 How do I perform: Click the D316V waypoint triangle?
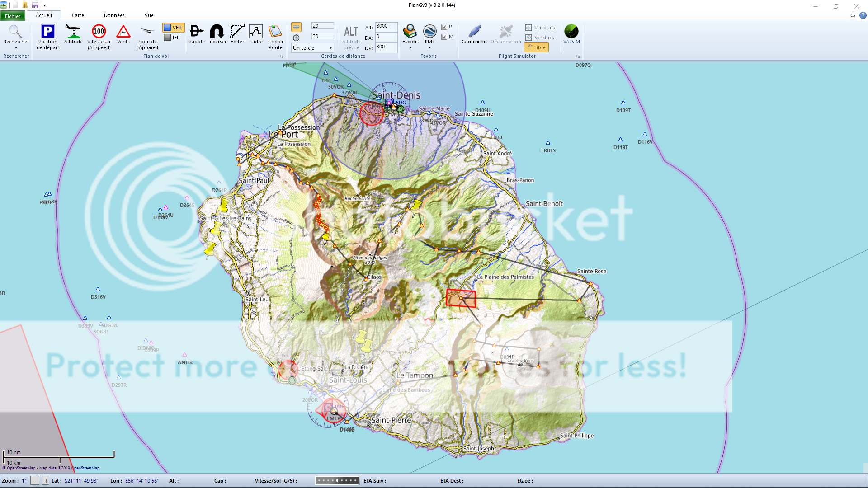point(98,289)
